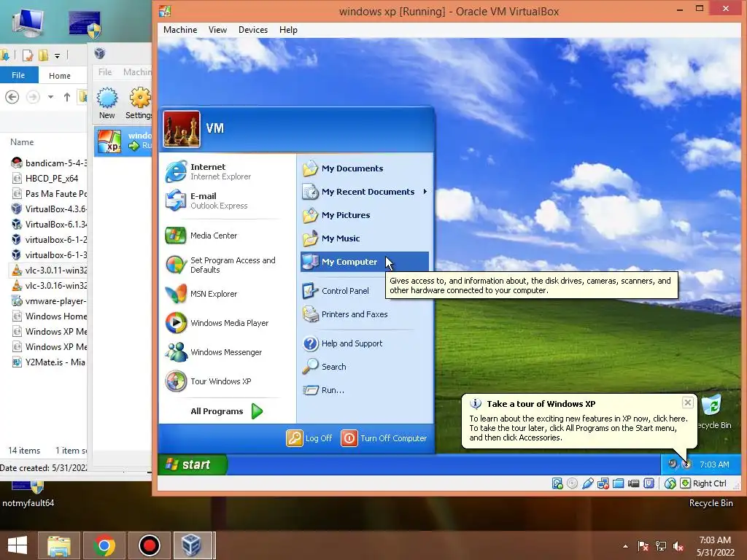Click VirtualBox optical disk status icon
The width and height of the screenshot is (747, 560).
pyautogui.click(x=572, y=483)
